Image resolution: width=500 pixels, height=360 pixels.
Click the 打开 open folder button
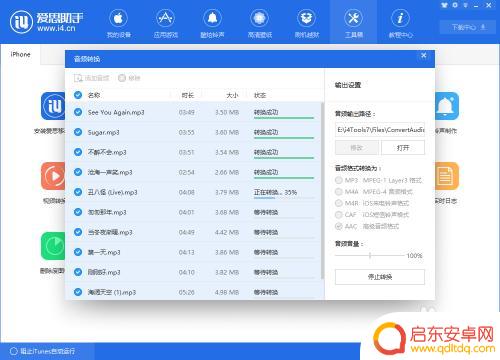coord(403,147)
